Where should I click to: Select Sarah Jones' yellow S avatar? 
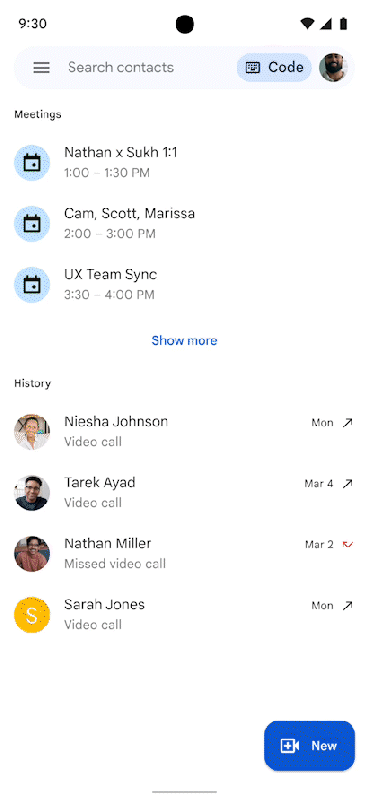[x=32, y=615]
